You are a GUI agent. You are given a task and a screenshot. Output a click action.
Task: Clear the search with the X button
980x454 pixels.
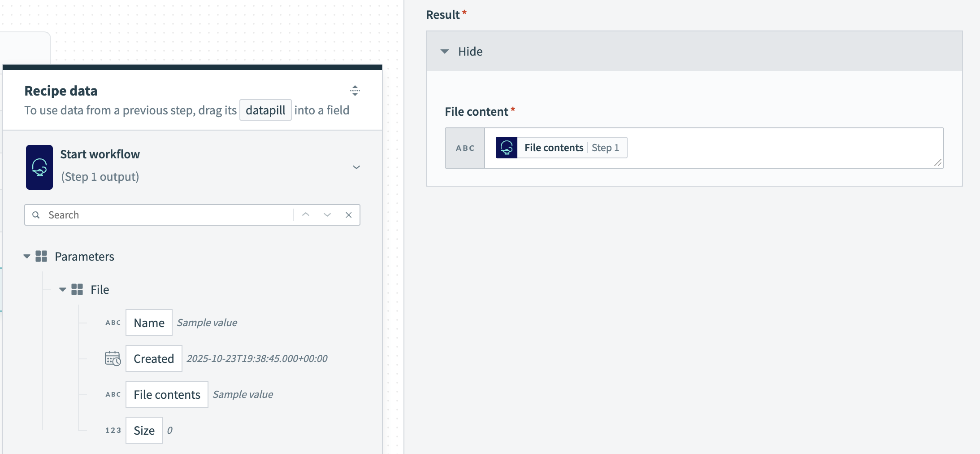pos(349,214)
